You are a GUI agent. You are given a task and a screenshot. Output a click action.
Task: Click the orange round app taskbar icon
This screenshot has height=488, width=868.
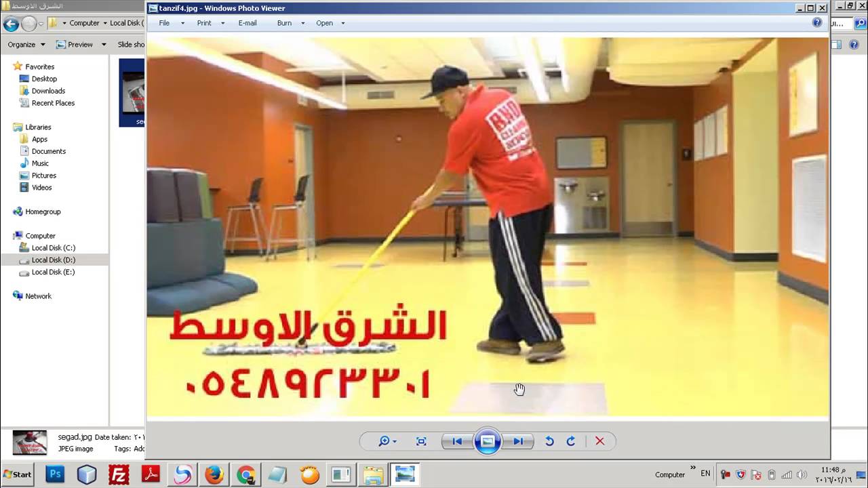310,474
